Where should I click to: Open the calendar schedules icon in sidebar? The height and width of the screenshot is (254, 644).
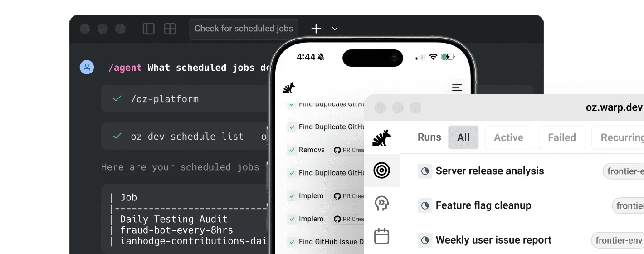pyautogui.click(x=381, y=236)
